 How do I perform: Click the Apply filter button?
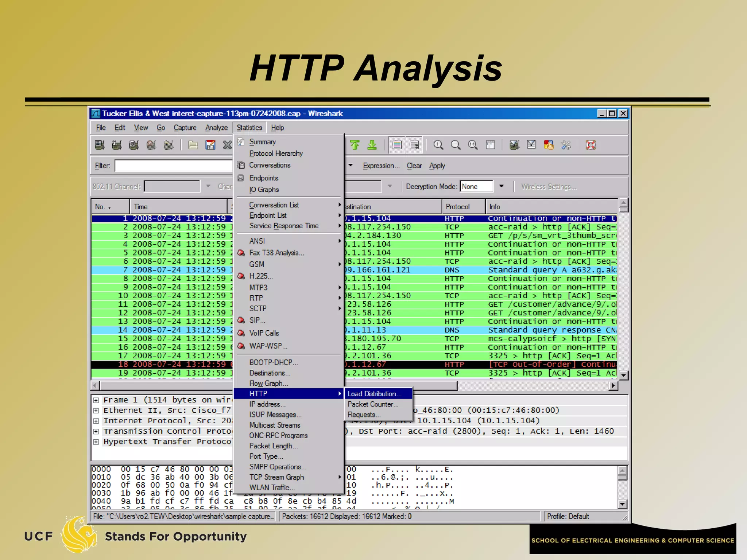(x=437, y=166)
